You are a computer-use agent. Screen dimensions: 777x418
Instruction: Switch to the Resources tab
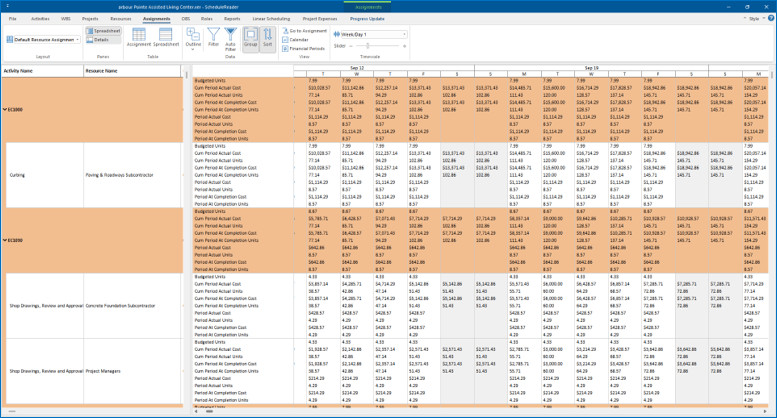click(x=120, y=19)
